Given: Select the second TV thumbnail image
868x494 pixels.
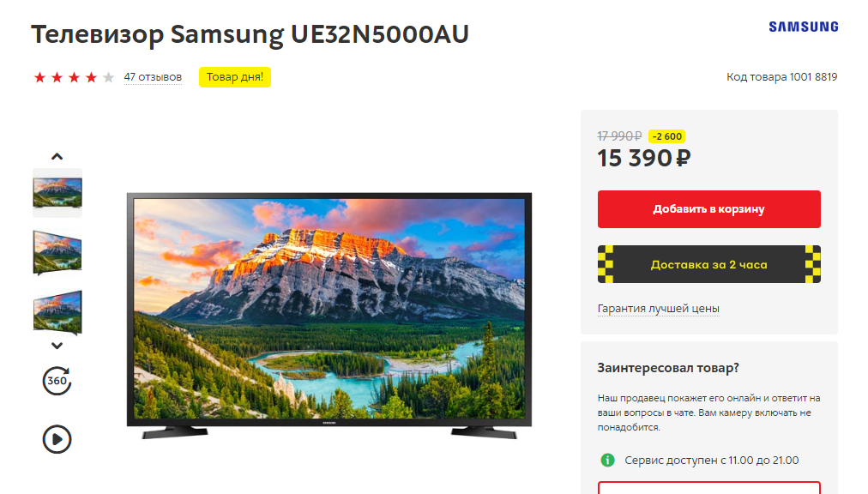Looking at the screenshot, I should pyautogui.click(x=57, y=253).
